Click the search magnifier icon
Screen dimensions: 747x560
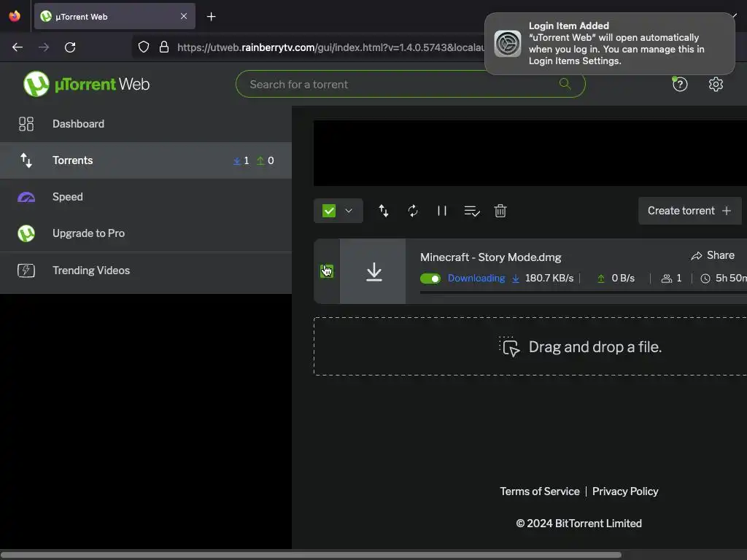565,84
